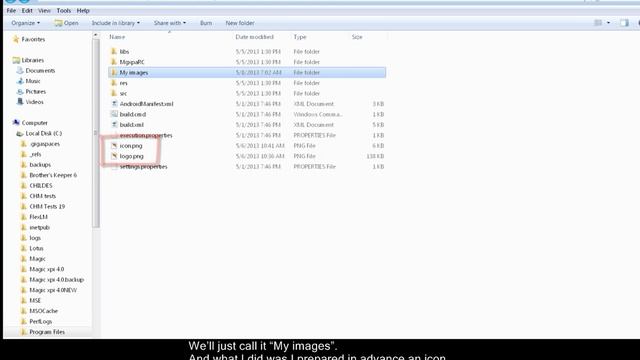This screenshot has height=360, width=640.
Task: Select the libs folder icon
Action: (114, 51)
